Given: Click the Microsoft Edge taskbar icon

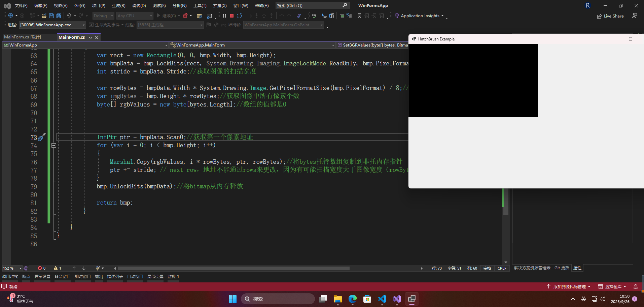Looking at the screenshot, I should coord(353,299).
